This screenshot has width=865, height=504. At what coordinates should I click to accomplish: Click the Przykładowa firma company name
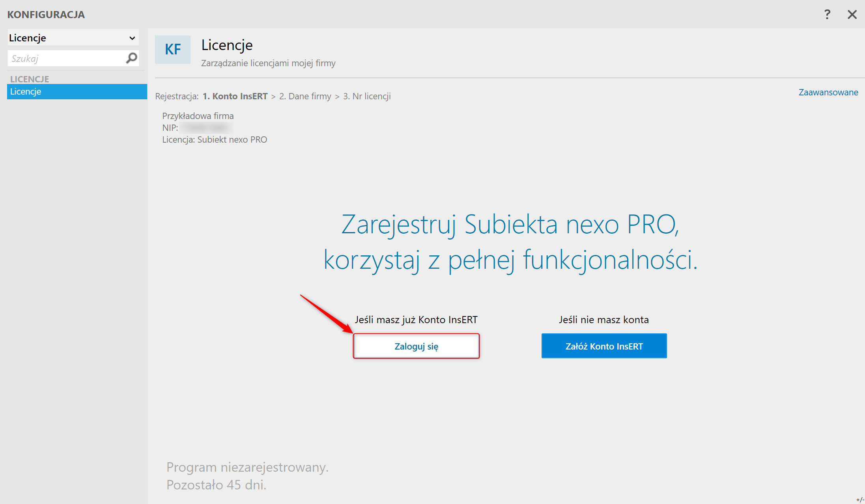click(x=198, y=116)
